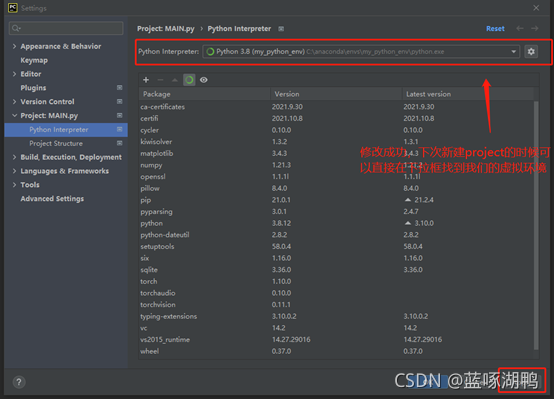Close the Settings dialog
The width and height of the screenshot is (554, 399).
536,8
